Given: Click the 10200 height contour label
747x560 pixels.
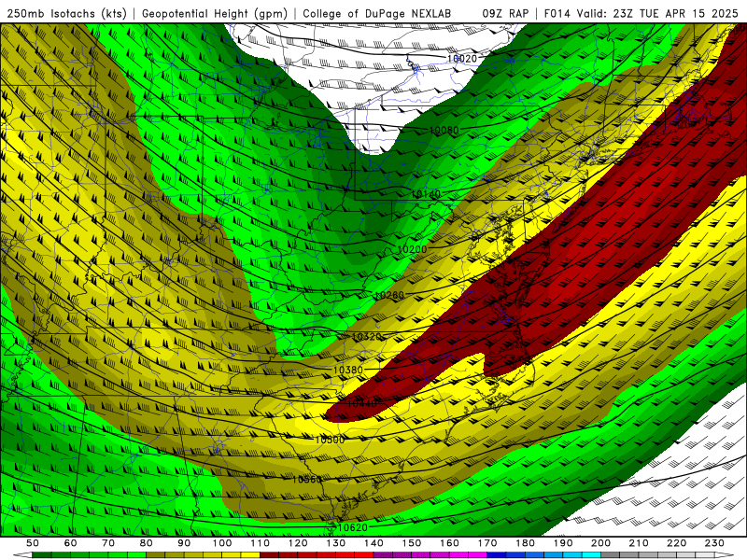Looking at the screenshot, I should pyautogui.click(x=412, y=249).
